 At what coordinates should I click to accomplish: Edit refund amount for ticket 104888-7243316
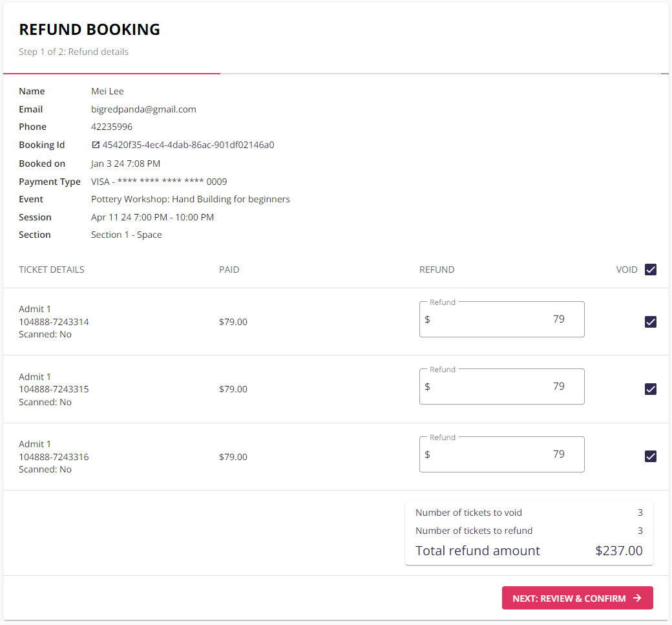[x=501, y=454]
